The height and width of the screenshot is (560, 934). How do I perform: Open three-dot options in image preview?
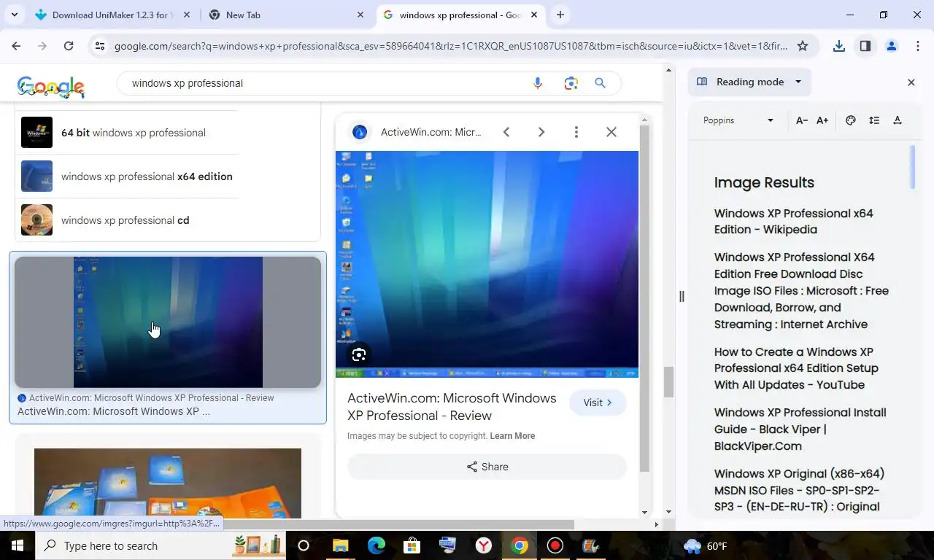pos(576,132)
